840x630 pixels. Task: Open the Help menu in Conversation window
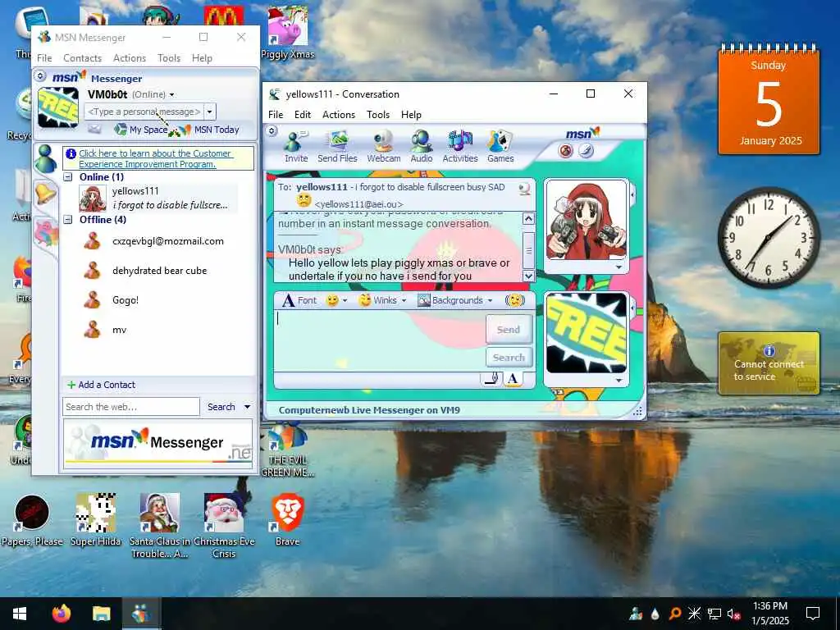pos(411,115)
